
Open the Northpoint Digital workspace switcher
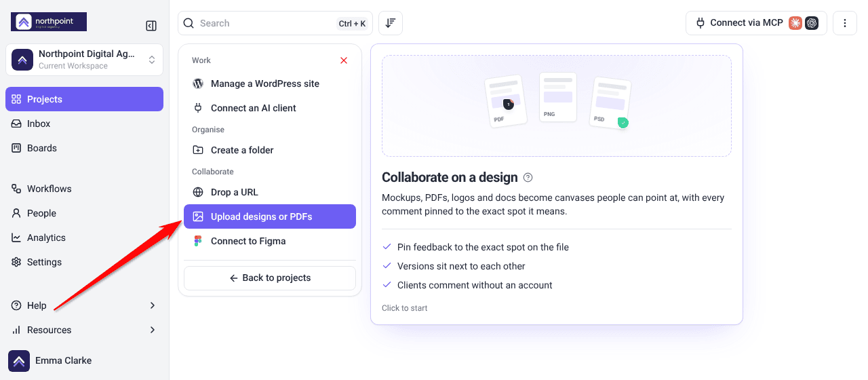point(84,60)
